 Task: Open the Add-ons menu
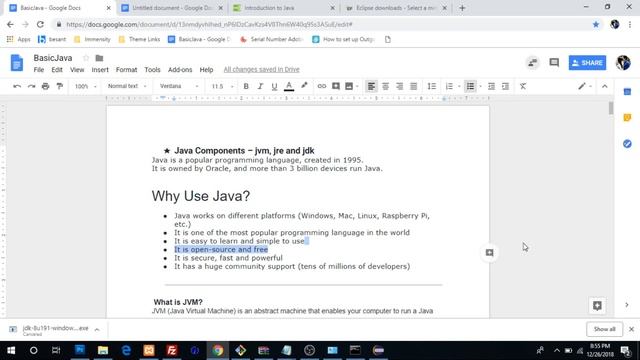click(180, 70)
